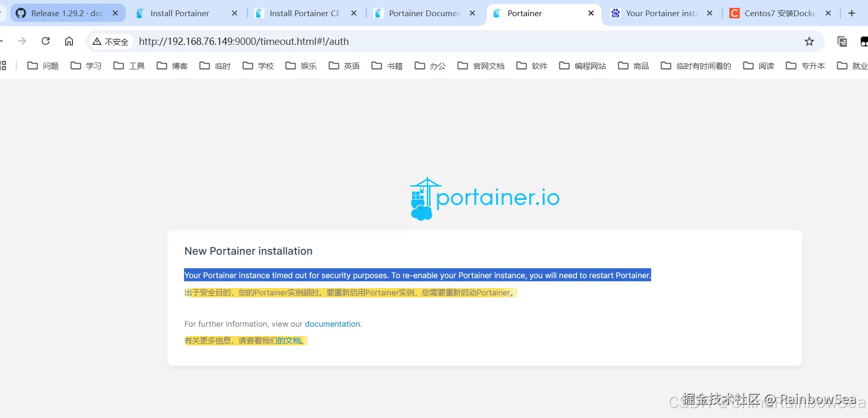Open the 问题 bookmark folder
Image resolution: width=868 pixels, height=418 pixels.
coord(43,66)
